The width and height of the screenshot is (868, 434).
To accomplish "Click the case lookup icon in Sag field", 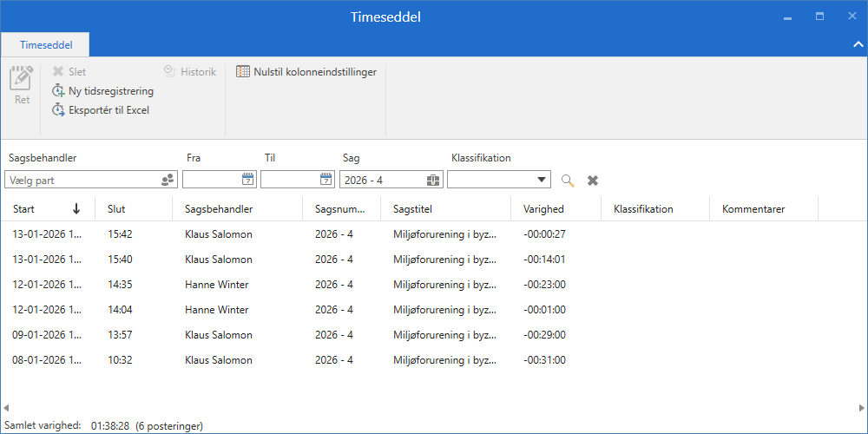I will pos(433,180).
